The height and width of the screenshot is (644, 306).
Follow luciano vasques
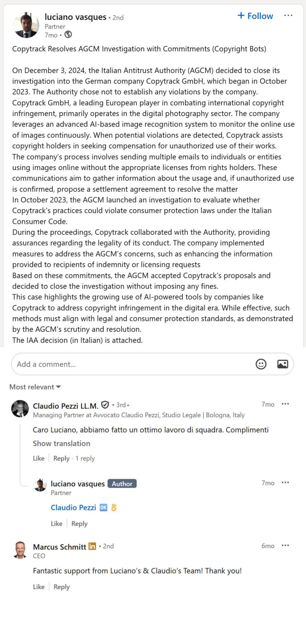255,16
